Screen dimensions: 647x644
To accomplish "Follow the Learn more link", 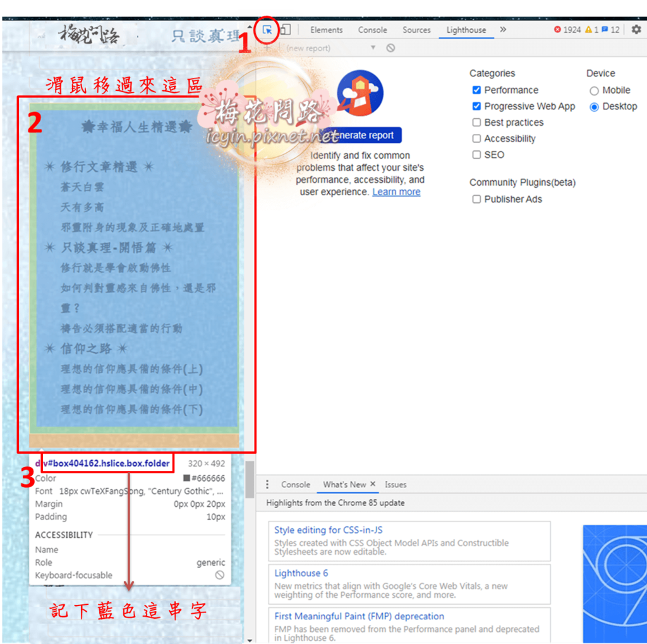I will coord(396,192).
